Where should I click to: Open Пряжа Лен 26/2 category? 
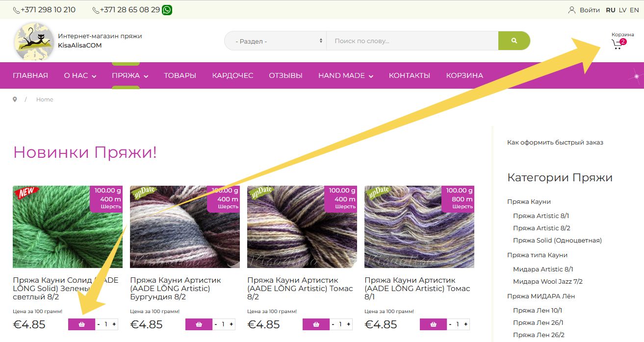pos(539,335)
